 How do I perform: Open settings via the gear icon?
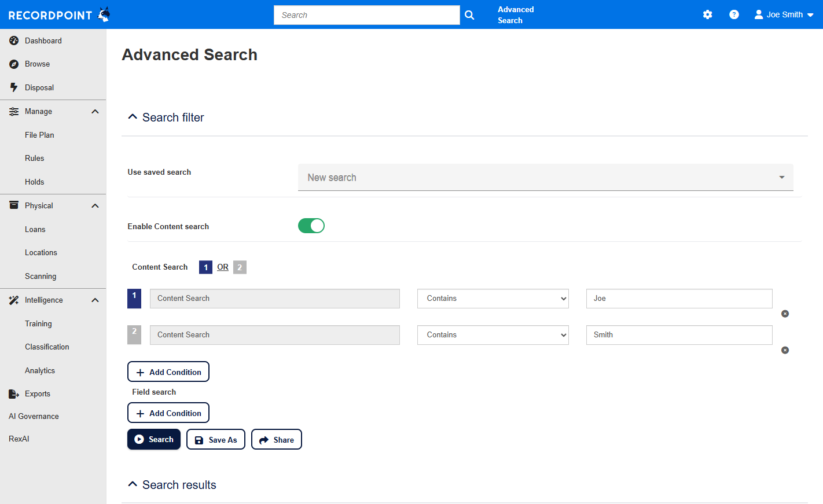pos(707,14)
